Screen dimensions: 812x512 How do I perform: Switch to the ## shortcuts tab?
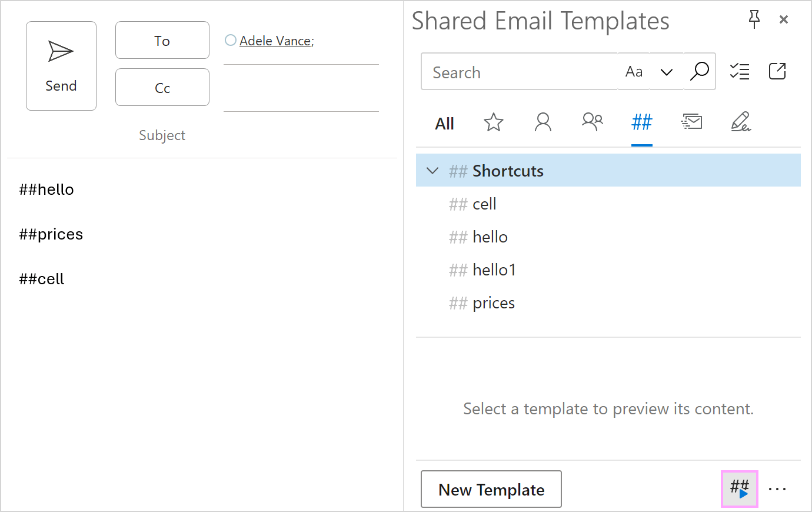pos(642,122)
